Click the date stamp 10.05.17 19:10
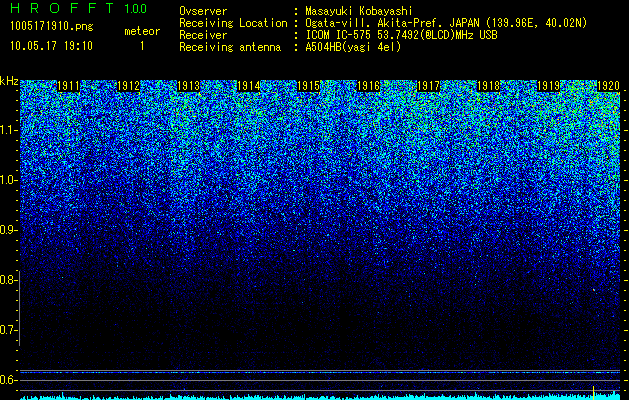The width and height of the screenshot is (629, 400). (52, 46)
